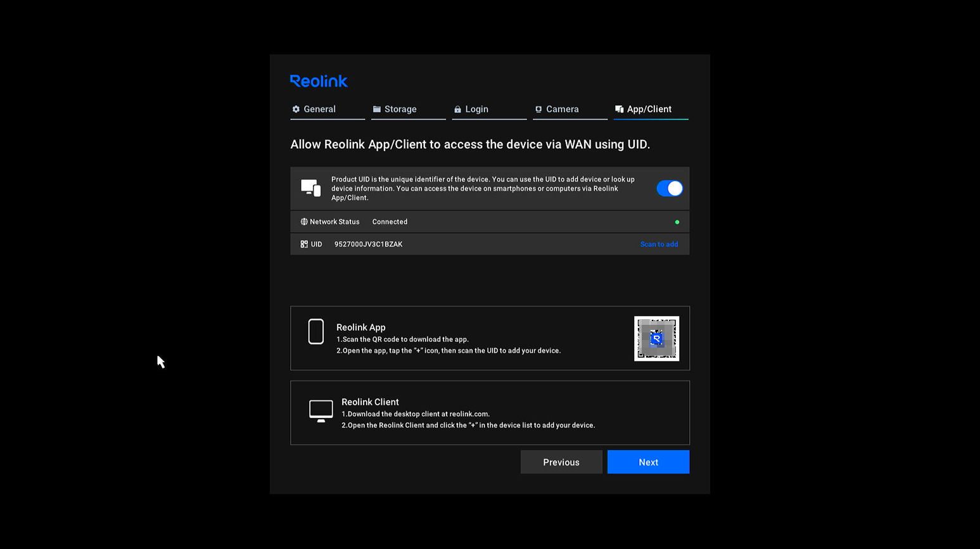Image resolution: width=980 pixels, height=549 pixels.
Task: Open the General tab
Action: [327, 110]
